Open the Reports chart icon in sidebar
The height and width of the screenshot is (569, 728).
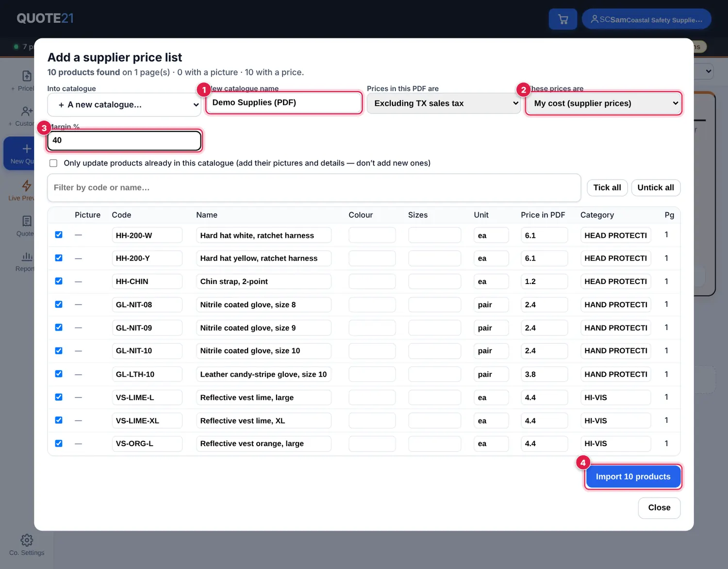(27, 256)
